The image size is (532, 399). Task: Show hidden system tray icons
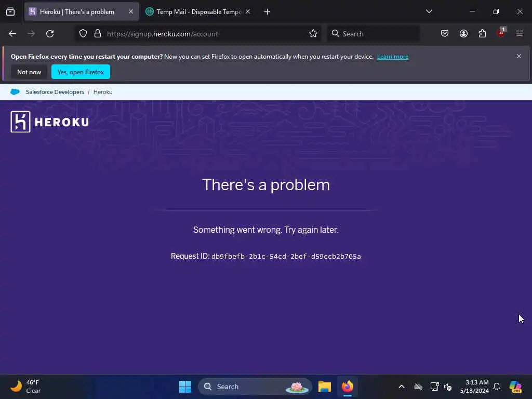pos(402,387)
